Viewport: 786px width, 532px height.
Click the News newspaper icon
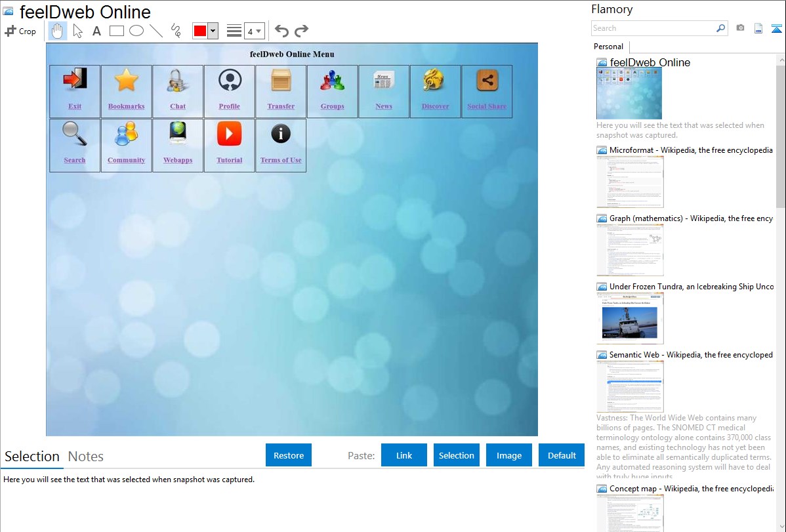point(384,80)
